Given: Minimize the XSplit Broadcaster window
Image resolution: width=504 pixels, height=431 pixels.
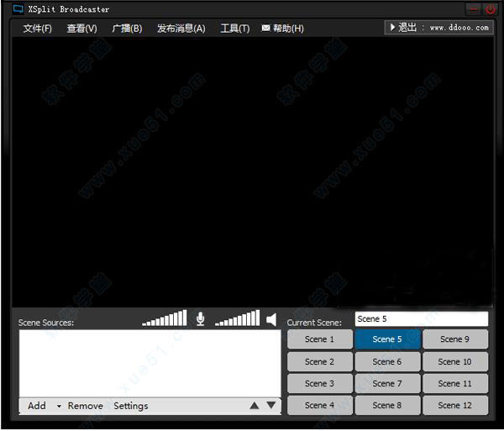Looking at the screenshot, I should [474, 9].
